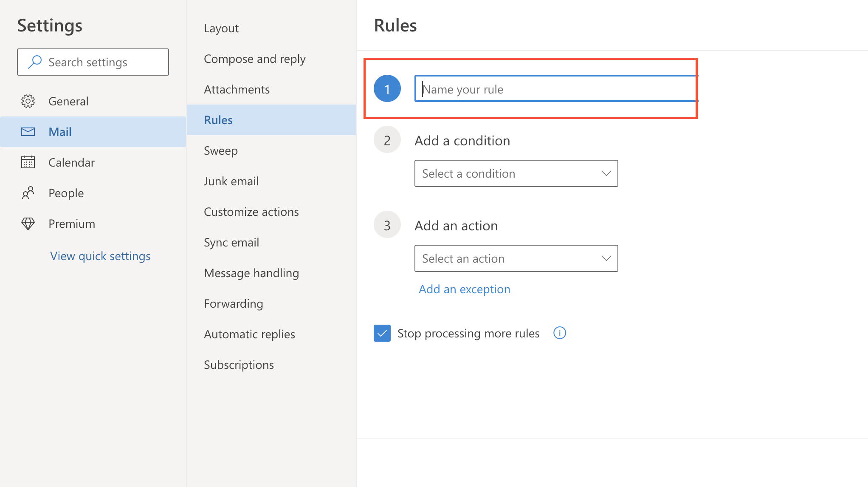Viewport: 868px width, 487px height.
Task: Click the Calendar icon in sidebar
Action: click(x=28, y=162)
